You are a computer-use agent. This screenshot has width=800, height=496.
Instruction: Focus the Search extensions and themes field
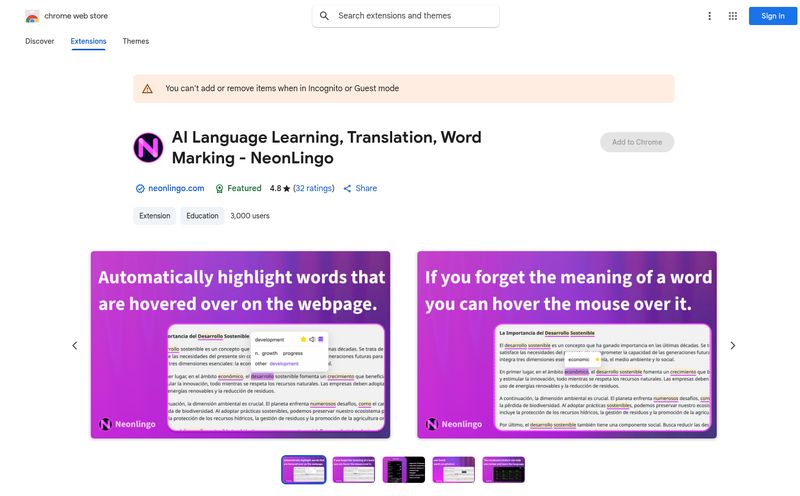(406, 16)
